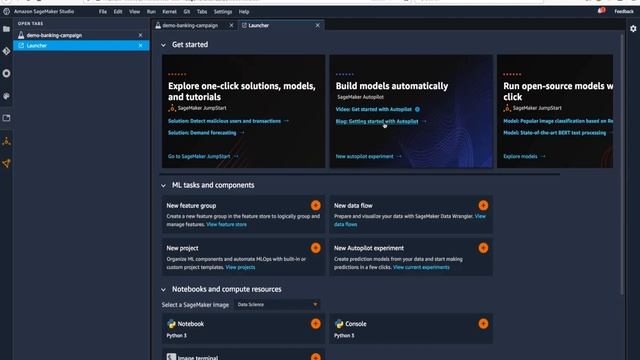The width and height of the screenshot is (640, 360).
Task: Select Launcher in the Open Tabs list
Action: coord(81,46)
